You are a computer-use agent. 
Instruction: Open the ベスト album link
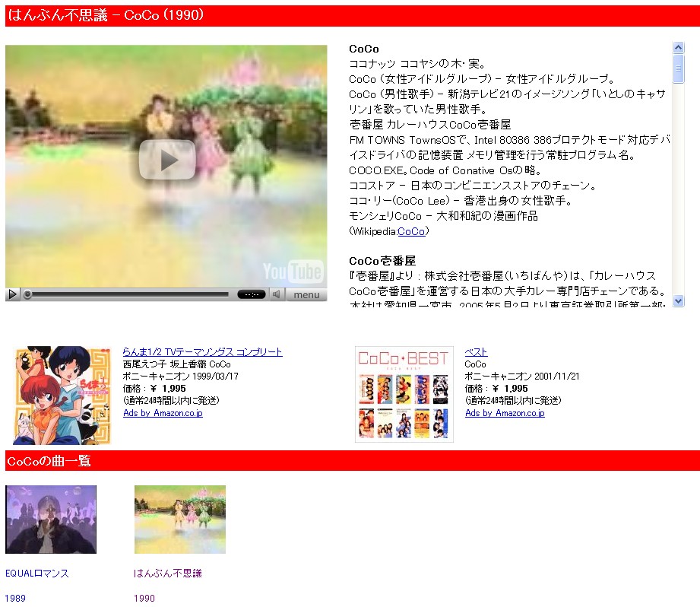click(x=476, y=352)
